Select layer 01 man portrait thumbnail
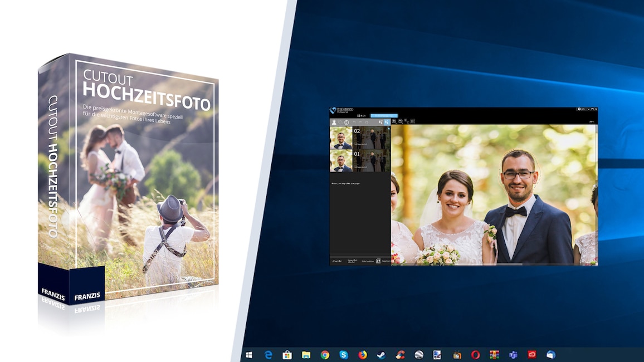Image resolution: width=644 pixels, height=362 pixels. coord(341,160)
